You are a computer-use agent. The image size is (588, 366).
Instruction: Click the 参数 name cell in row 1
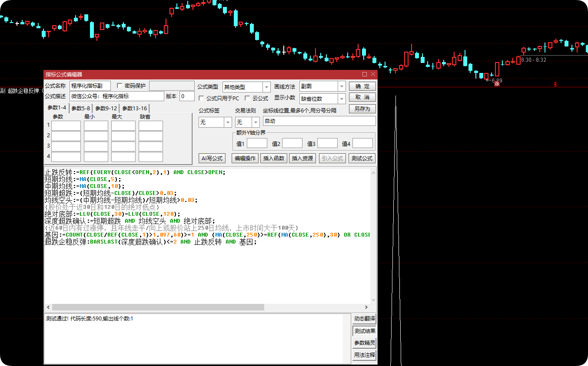(x=66, y=125)
